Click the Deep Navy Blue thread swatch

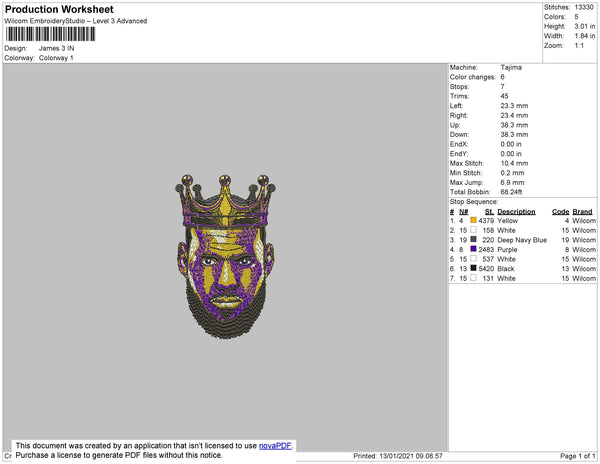474,240
